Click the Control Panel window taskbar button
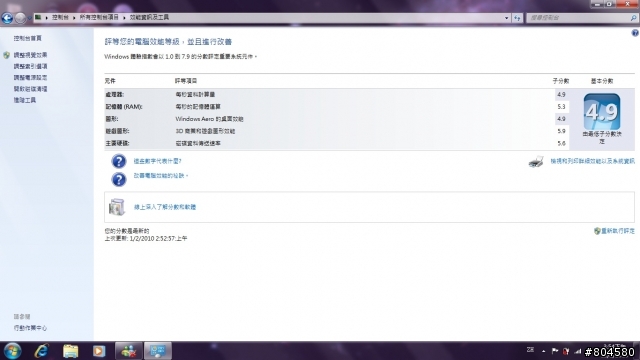 click(158, 351)
